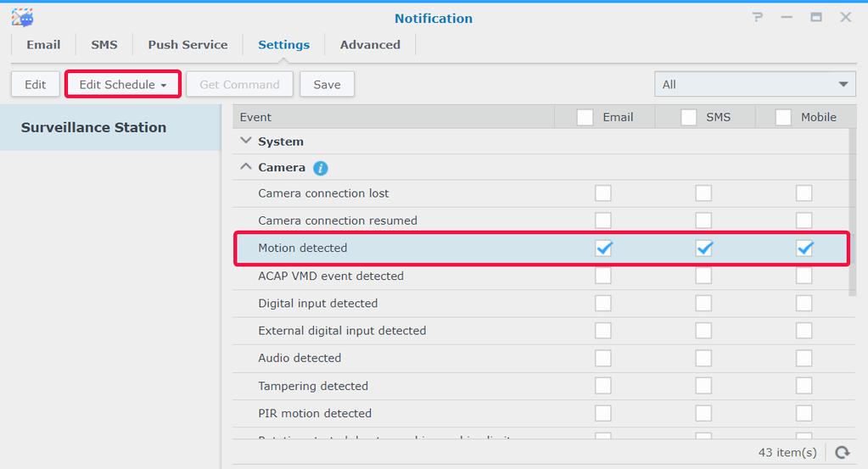
Task: Enable Email for ACAP VMD event detected
Action: [603, 276]
